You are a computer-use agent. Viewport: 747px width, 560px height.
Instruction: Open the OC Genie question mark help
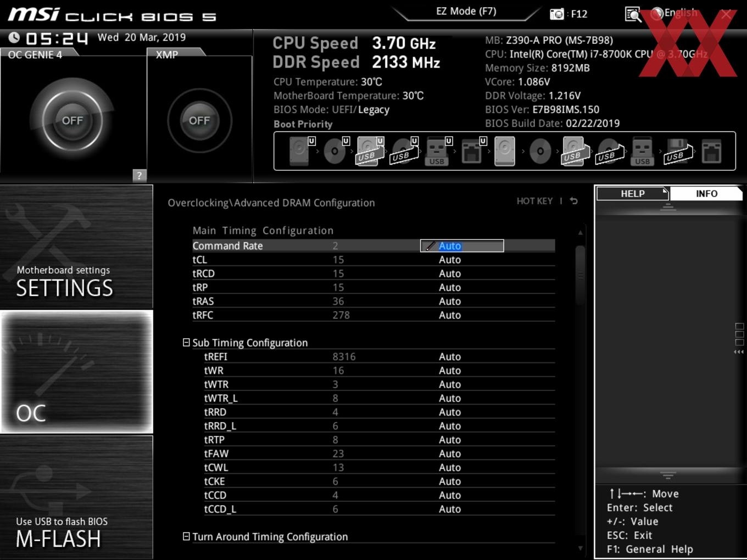(x=140, y=175)
